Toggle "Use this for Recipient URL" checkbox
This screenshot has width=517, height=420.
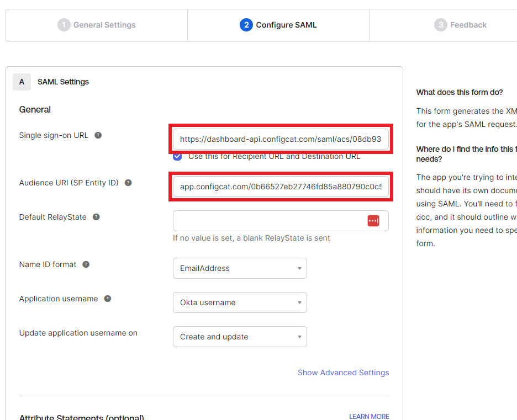(177, 156)
